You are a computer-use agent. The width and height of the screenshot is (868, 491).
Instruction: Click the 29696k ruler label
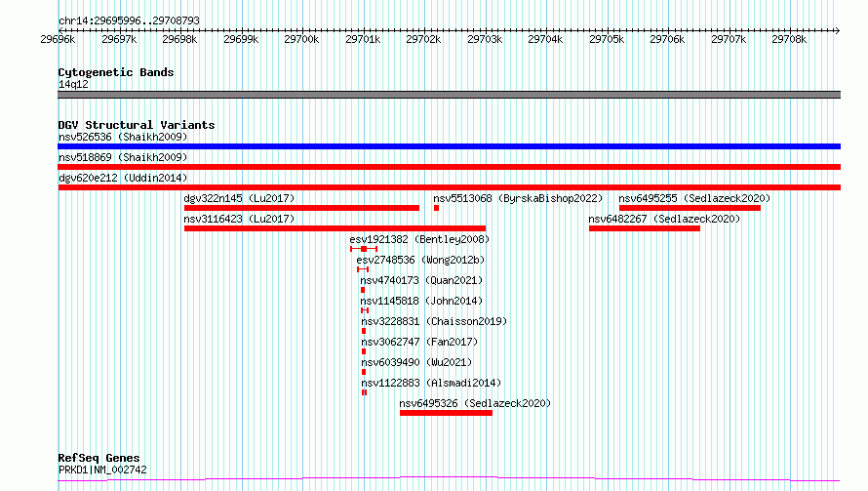(x=58, y=39)
